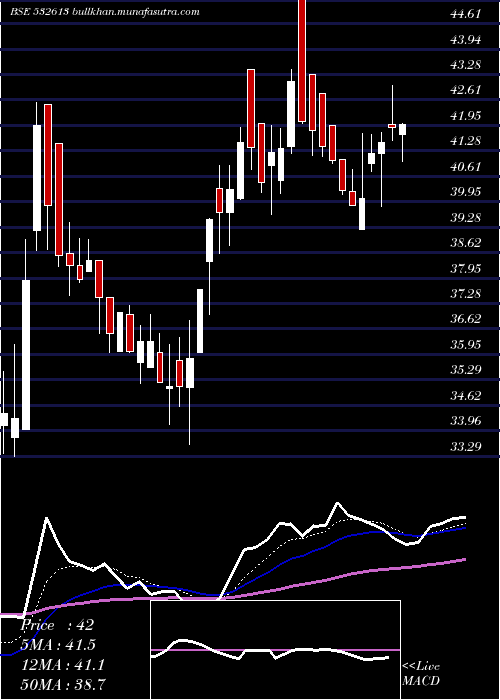Screen dimensions: 500x700
Task: Click the tallest red candle at chart top
Action: [x=302, y=60]
